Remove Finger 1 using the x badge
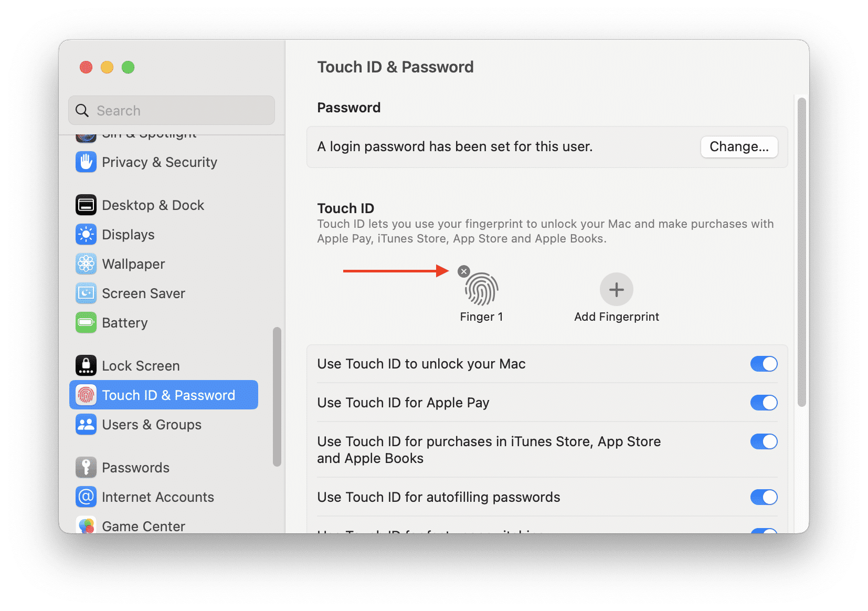Viewport: 868px width, 611px height. (464, 271)
